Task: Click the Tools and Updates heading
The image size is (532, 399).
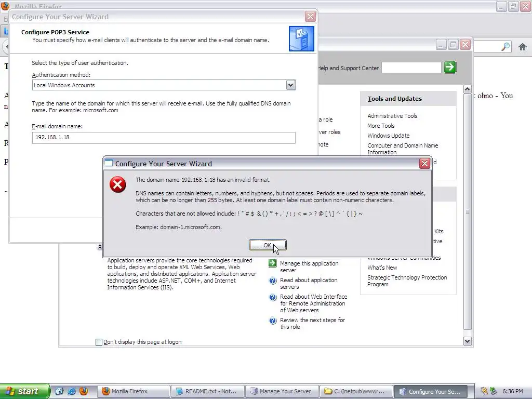Action: point(395,99)
